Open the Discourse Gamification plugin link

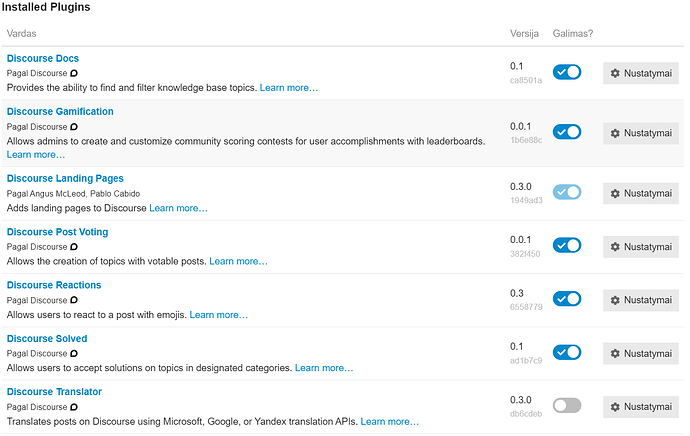click(60, 112)
